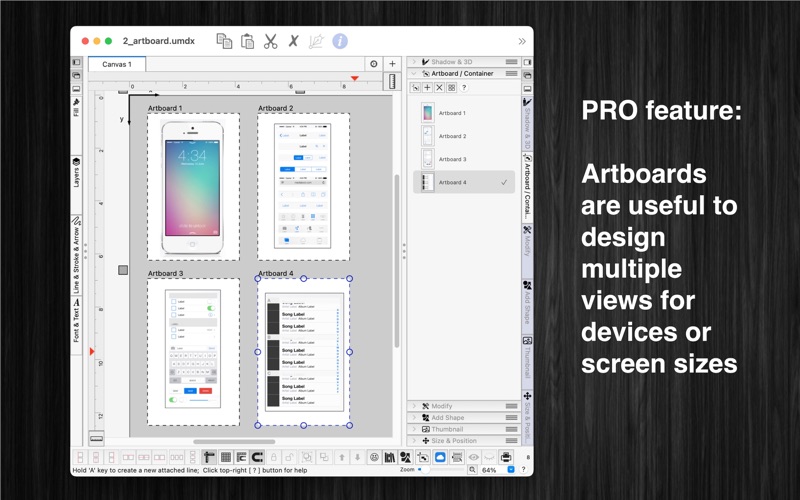Screen dimensions: 800x500
Task: Click the canvas horizontal scrollbar
Action: 235,442
